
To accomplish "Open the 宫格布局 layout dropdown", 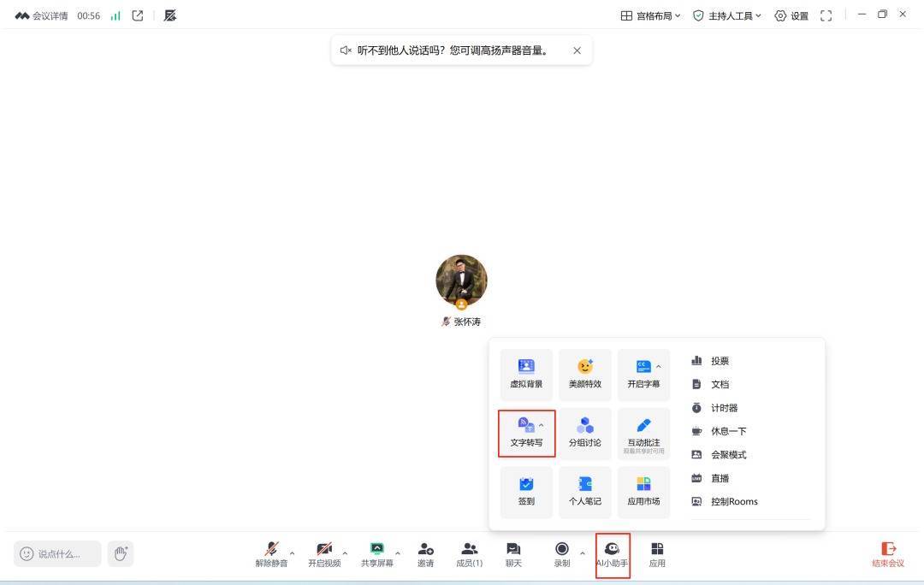I will [650, 16].
